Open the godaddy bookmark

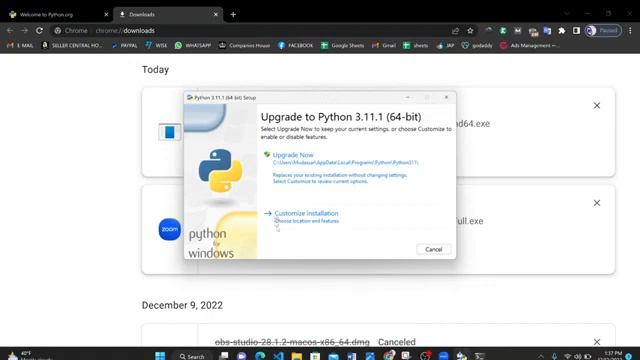tap(477, 45)
